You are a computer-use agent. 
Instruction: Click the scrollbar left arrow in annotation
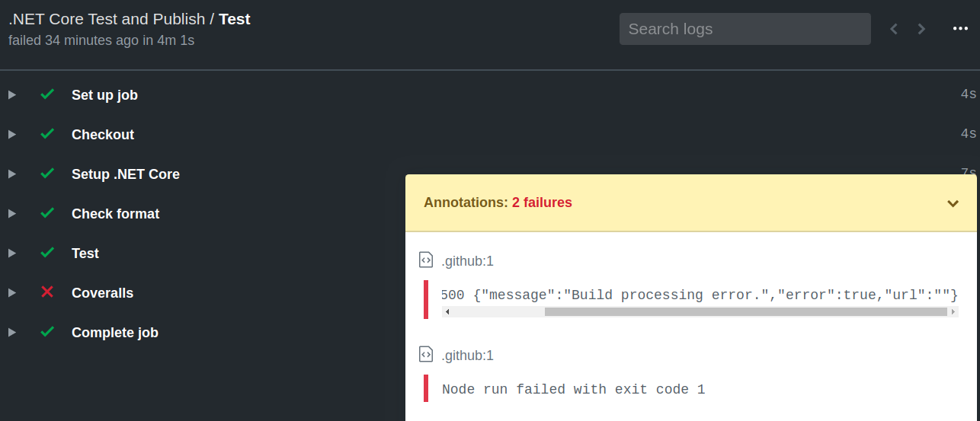click(x=447, y=311)
